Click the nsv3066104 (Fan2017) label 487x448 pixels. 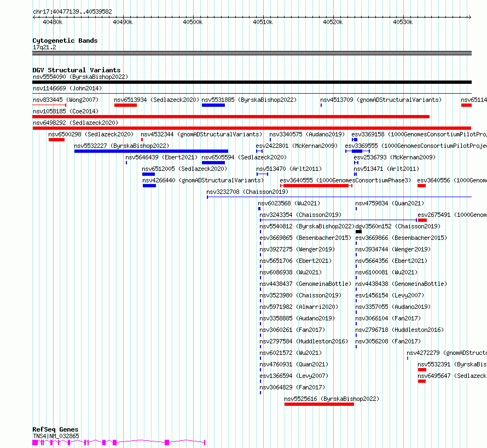(x=388, y=318)
